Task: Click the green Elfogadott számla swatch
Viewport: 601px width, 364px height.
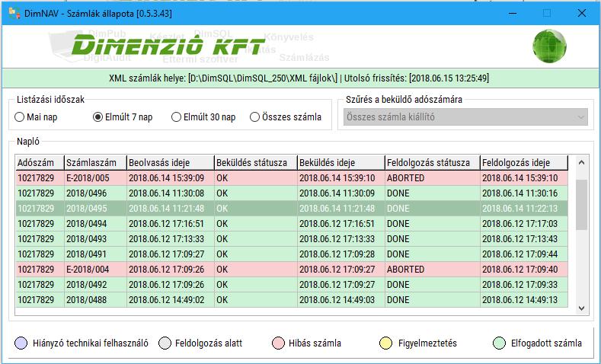Action: [499, 343]
